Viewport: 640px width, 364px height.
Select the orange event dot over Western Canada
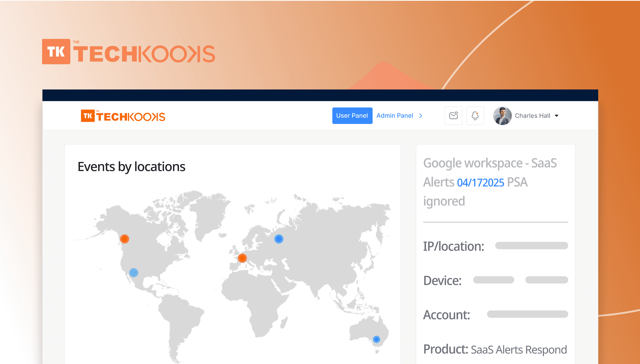(x=124, y=239)
